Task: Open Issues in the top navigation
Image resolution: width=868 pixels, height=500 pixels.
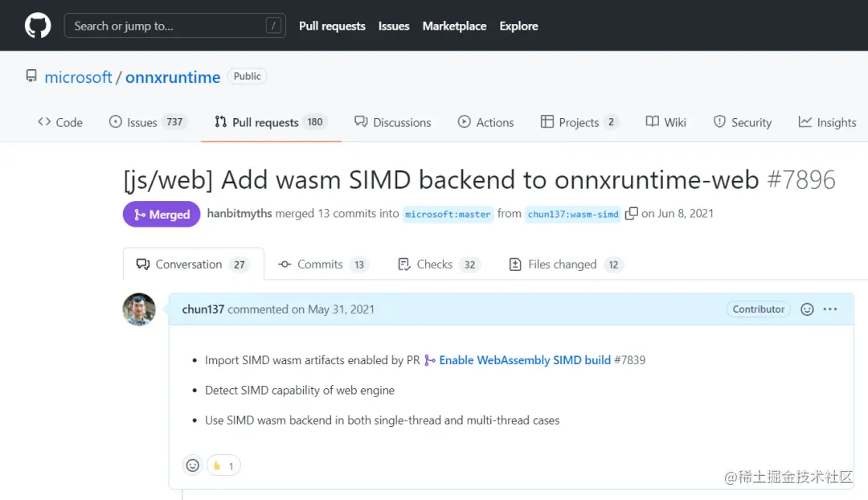Action: coord(394,26)
